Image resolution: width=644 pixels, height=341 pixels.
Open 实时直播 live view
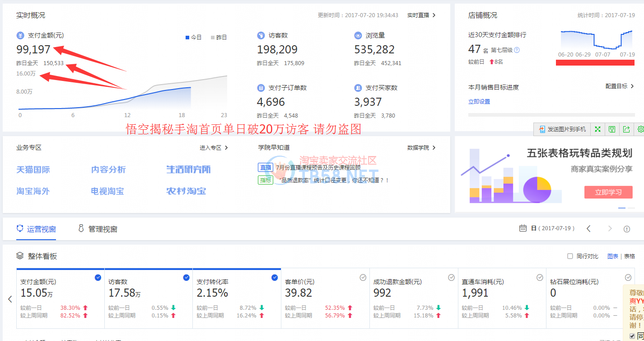[421, 15]
